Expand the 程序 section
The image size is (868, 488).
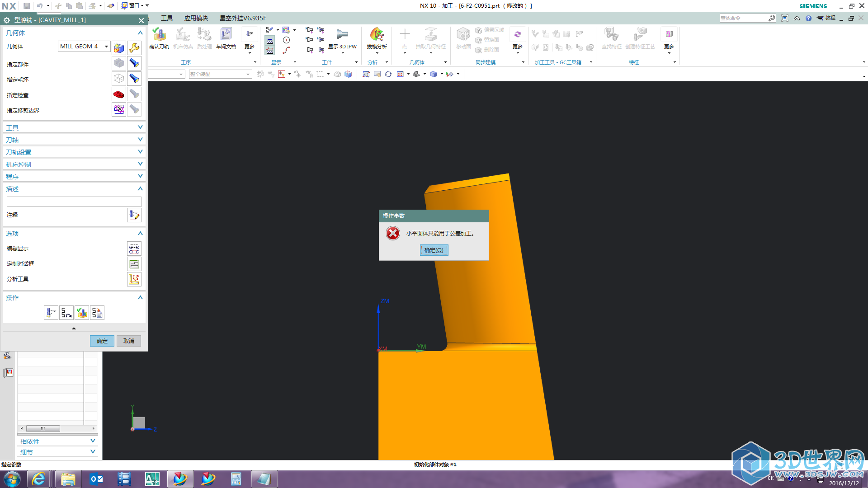(74, 177)
